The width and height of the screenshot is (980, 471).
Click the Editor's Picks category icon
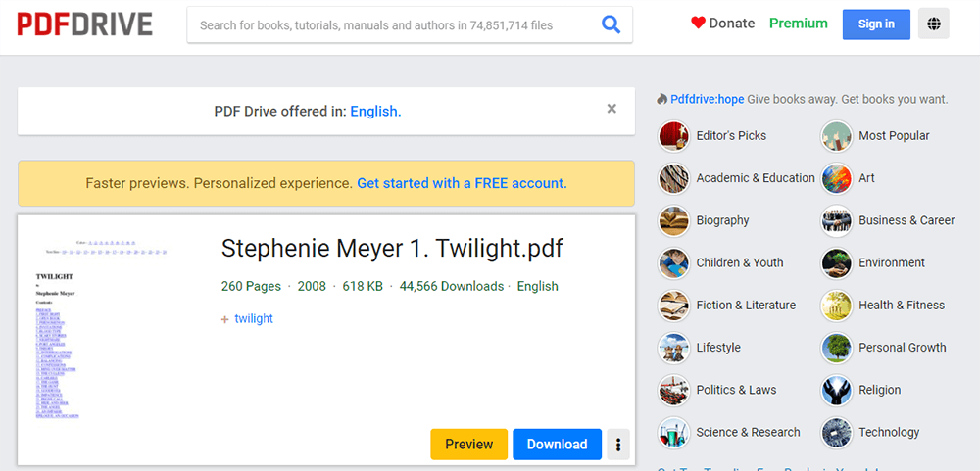[x=674, y=136]
